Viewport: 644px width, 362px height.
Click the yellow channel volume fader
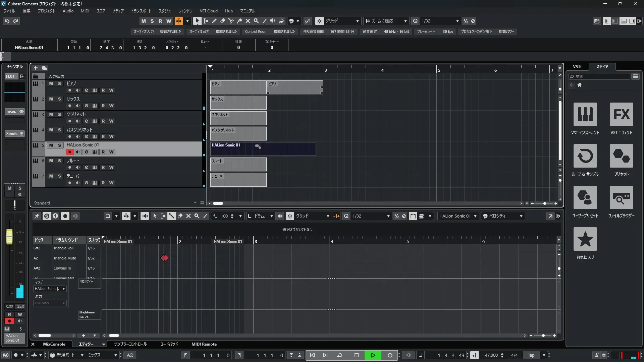click(9, 236)
